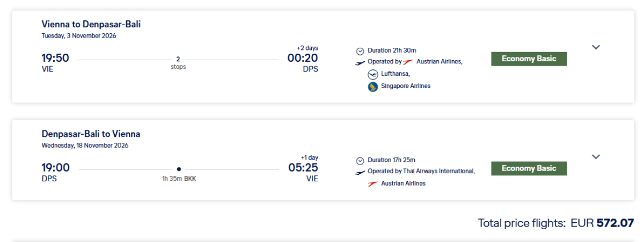Click the outbound 'Operated by' airplane icon

point(360,62)
